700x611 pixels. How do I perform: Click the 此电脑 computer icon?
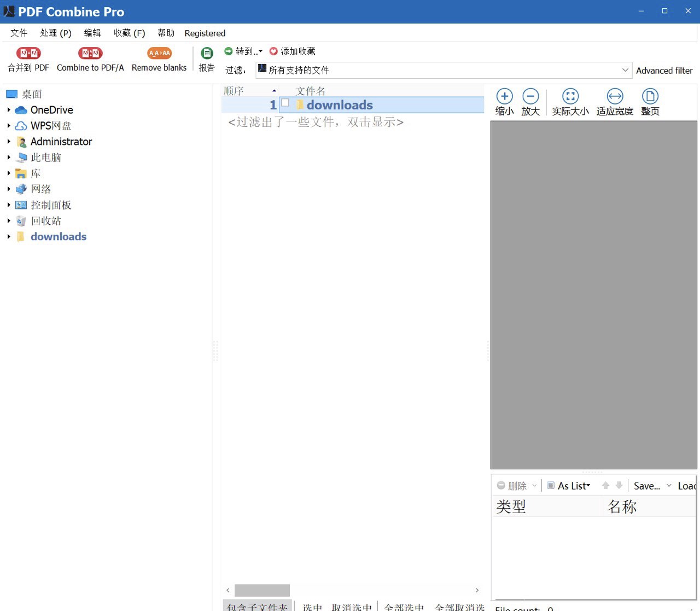(x=21, y=158)
